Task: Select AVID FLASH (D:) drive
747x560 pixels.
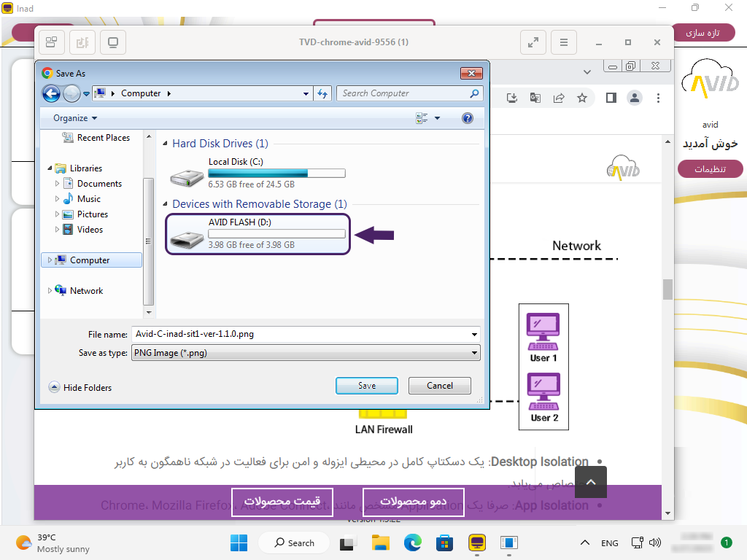Action: [258, 234]
